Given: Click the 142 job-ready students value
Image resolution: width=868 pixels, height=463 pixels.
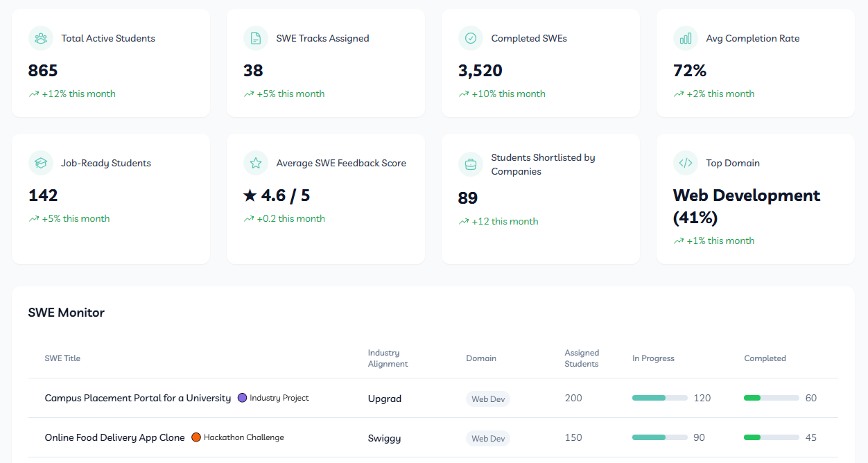Looking at the screenshot, I should tap(43, 195).
